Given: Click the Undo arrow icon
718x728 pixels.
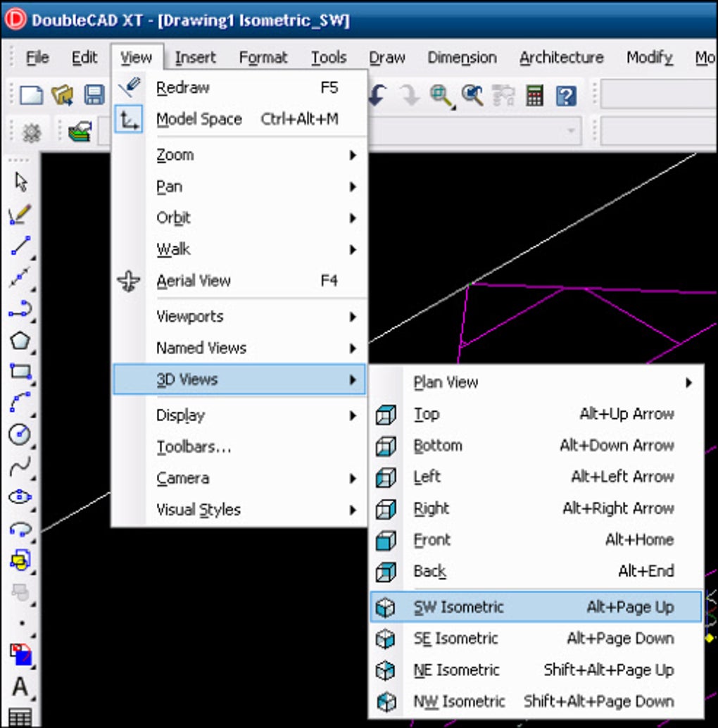Looking at the screenshot, I should click(x=378, y=95).
